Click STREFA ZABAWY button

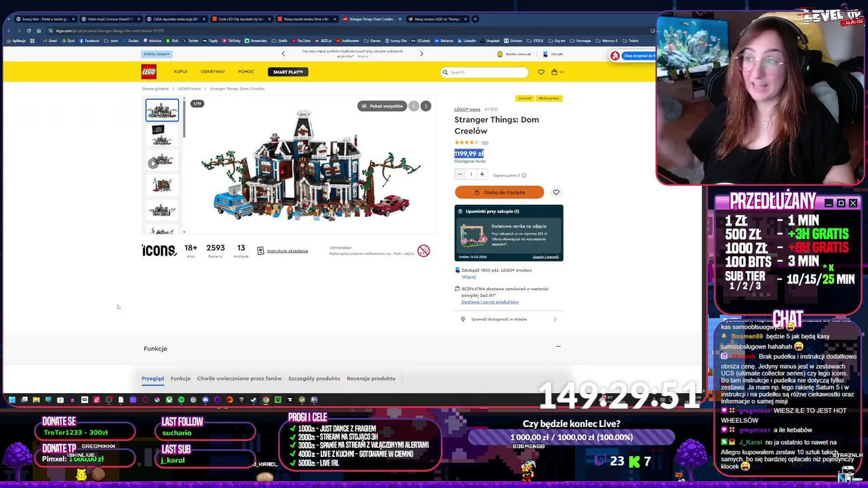coord(157,54)
